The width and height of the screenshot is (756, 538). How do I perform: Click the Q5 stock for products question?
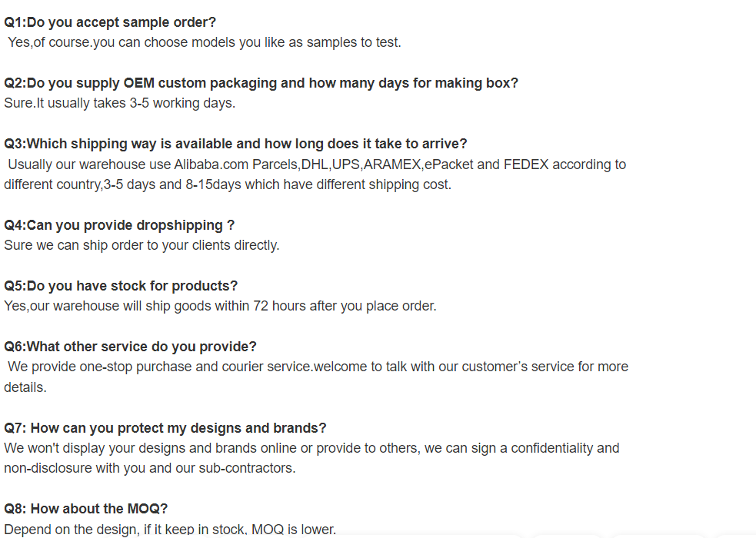click(121, 286)
